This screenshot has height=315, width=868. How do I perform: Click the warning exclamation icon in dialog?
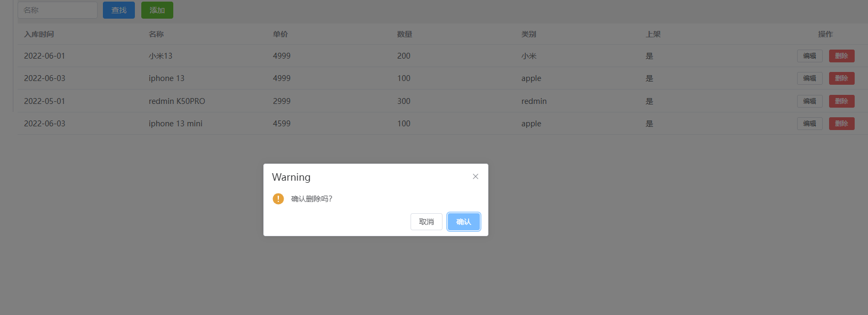click(x=278, y=198)
